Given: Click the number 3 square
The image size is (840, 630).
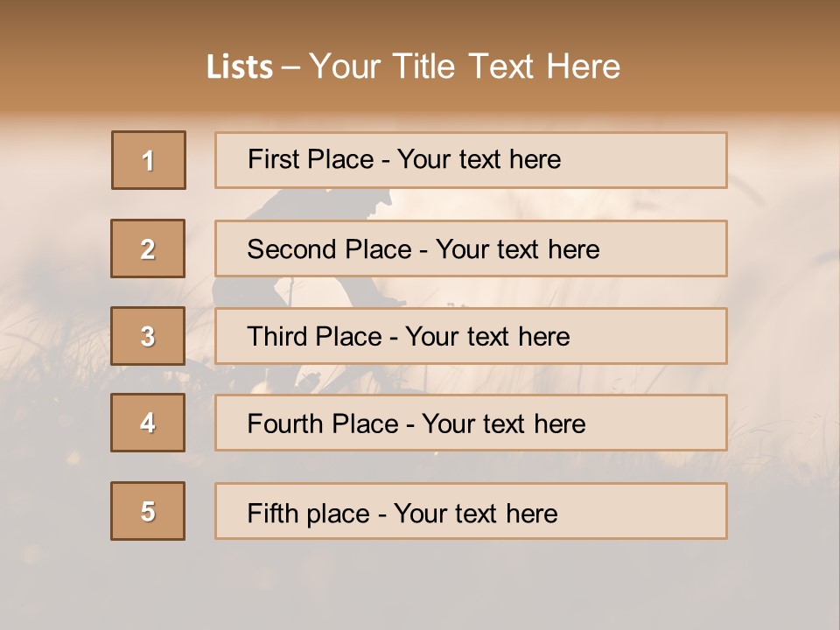Looking at the screenshot, I should tap(149, 336).
